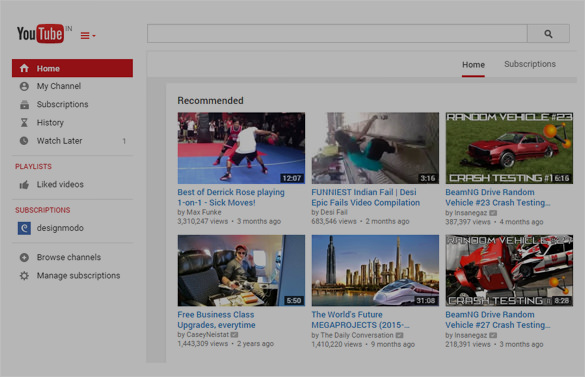The height and width of the screenshot is (377, 585).
Task: Click the designmodo channel avatar icon
Action: tap(24, 228)
